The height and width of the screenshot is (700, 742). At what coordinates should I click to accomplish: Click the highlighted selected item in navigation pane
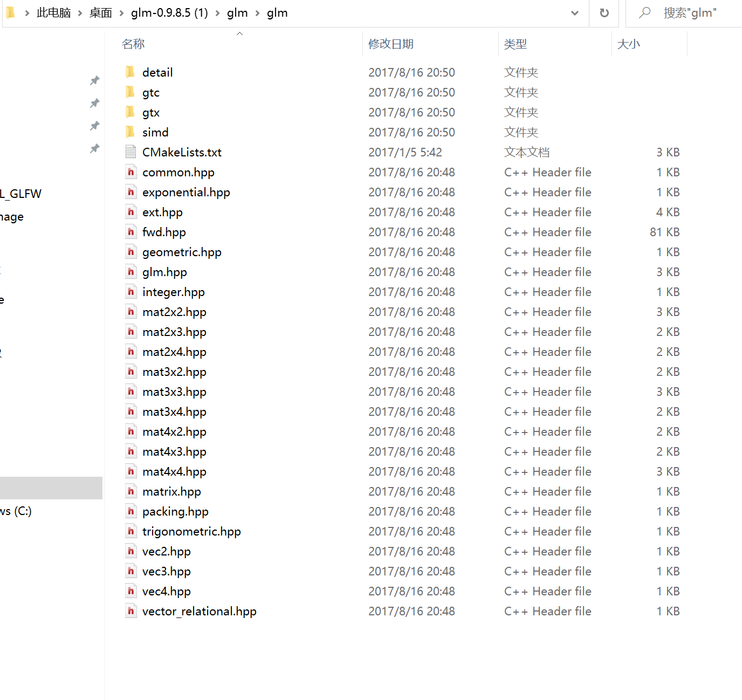[x=51, y=488]
